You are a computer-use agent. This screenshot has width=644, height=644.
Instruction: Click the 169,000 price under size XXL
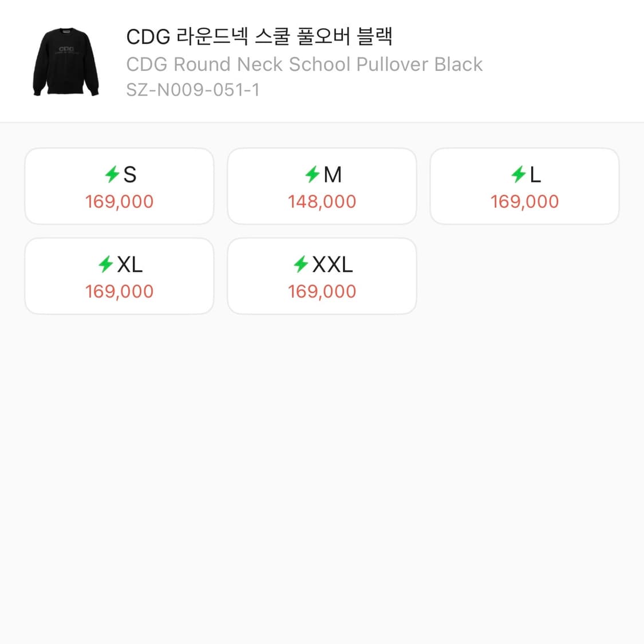point(322,291)
